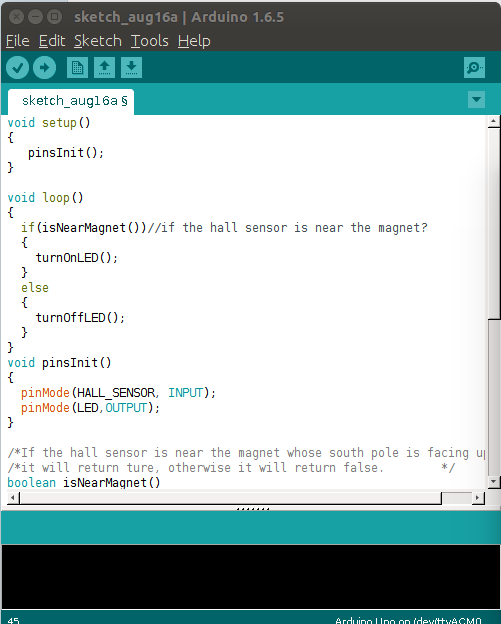Click the Open sketch up-arrow icon
This screenshot has width=501, height=624.
coord(104,68)
